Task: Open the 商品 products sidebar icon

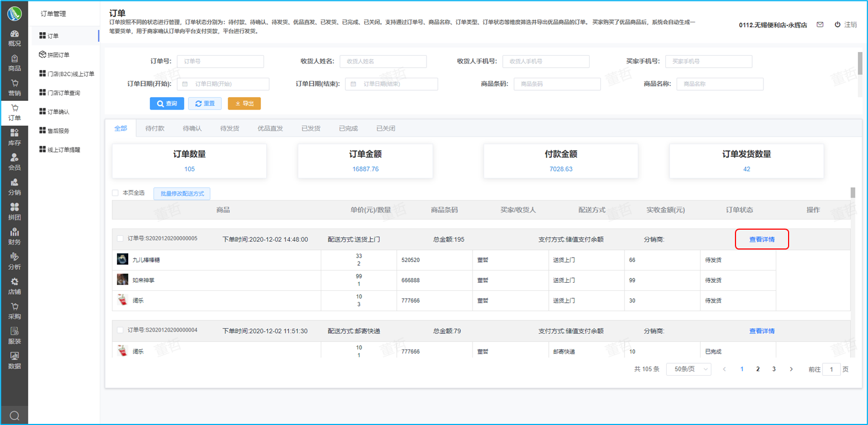Action: 14,63
